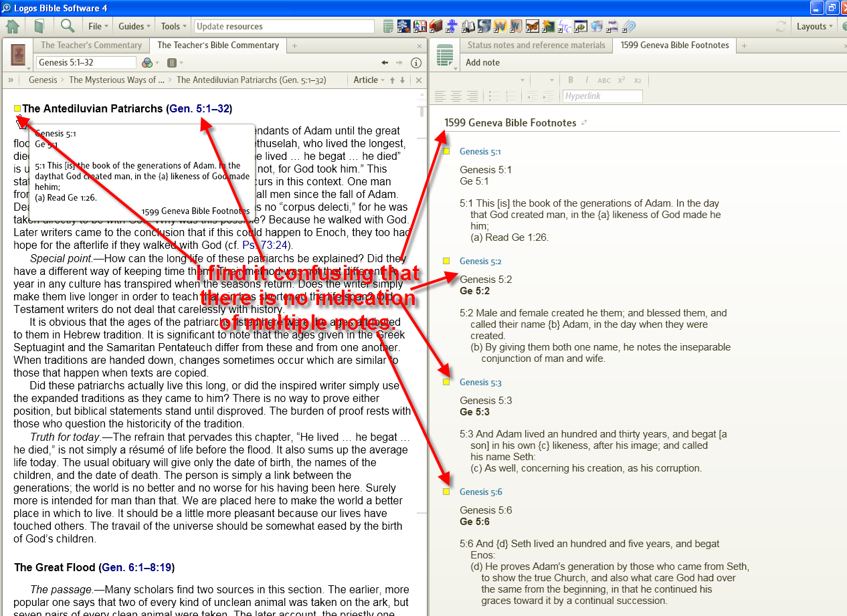
Task: Open the Library book icon
Action: (39, 26)
